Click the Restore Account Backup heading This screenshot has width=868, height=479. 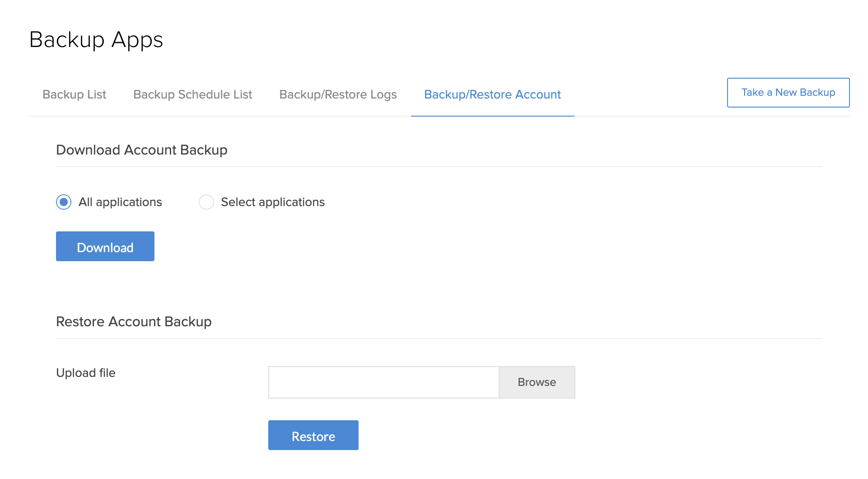coord(134,322)
